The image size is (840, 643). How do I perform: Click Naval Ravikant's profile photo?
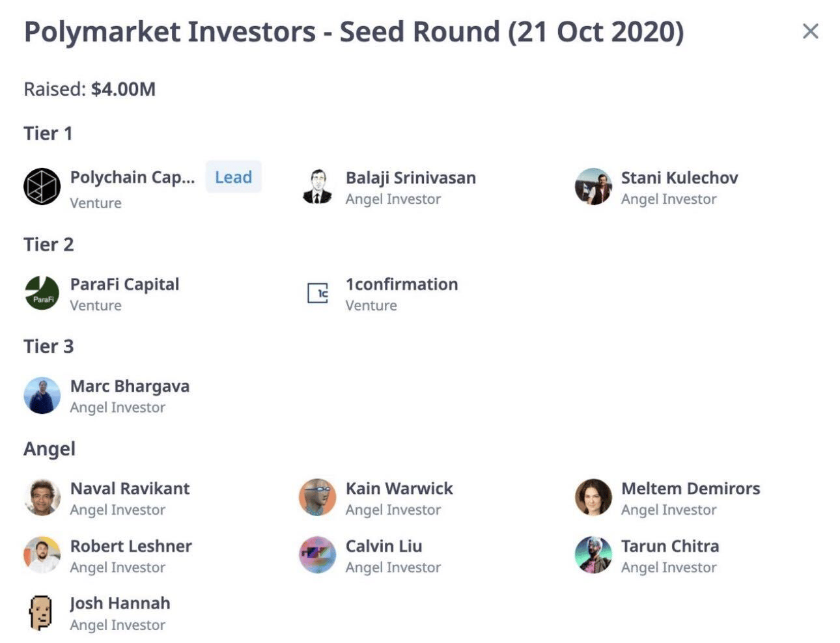42,498
